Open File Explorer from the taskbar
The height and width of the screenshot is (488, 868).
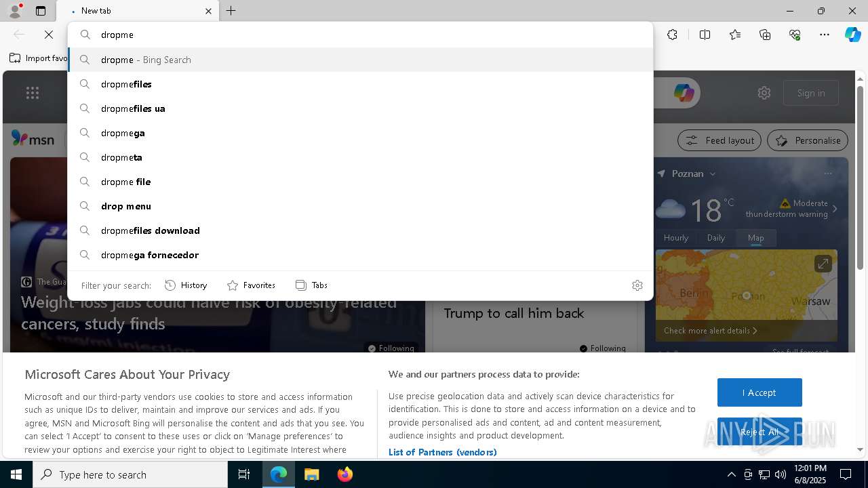point(311,474)
